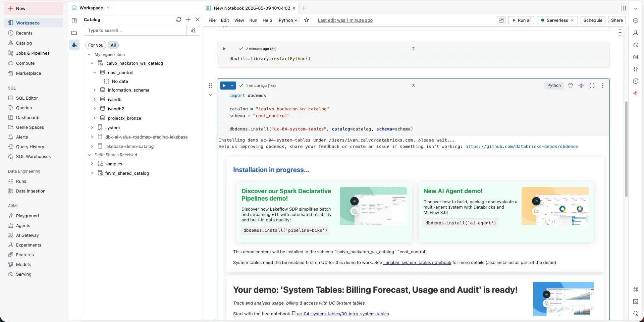Expand the ivandb schema
Viewport: 644px width, 322px height.
95,99
